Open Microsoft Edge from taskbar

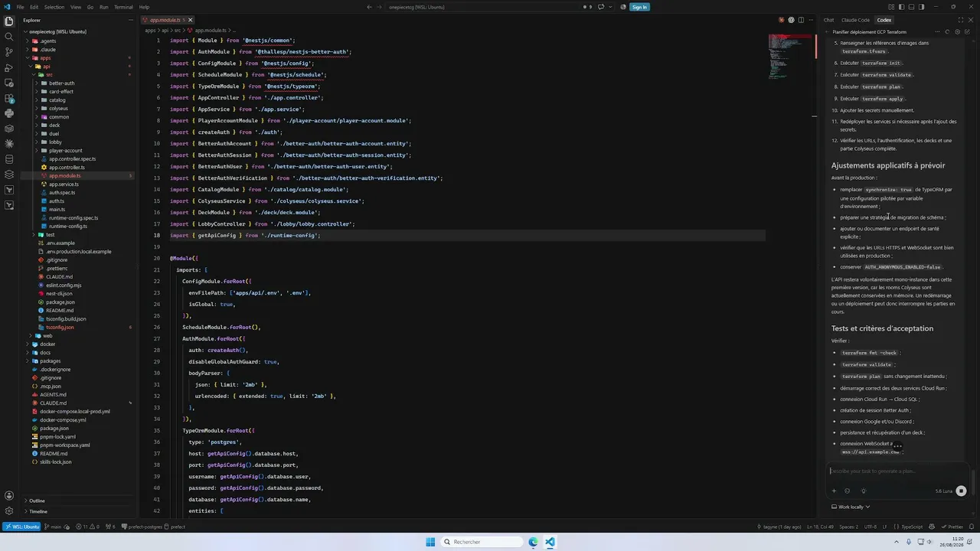[534, 542]
